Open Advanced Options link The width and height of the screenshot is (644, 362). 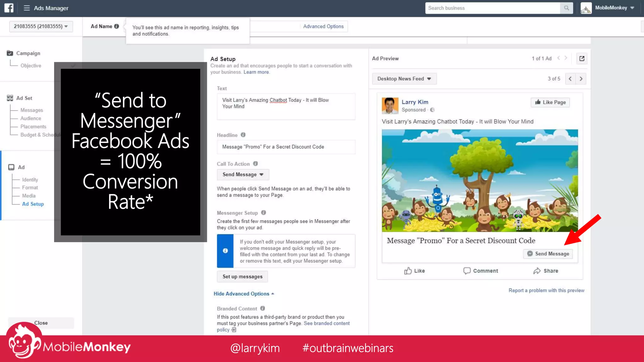tap(323, 26)
